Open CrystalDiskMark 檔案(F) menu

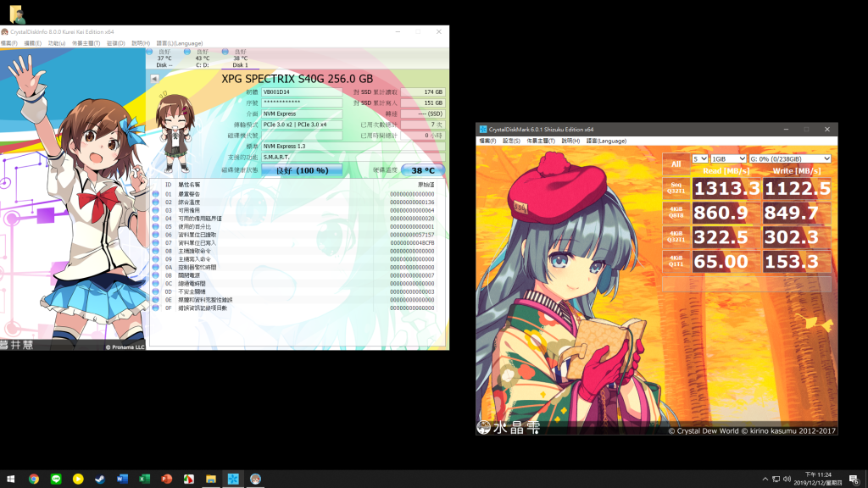(x=487, y=141)
